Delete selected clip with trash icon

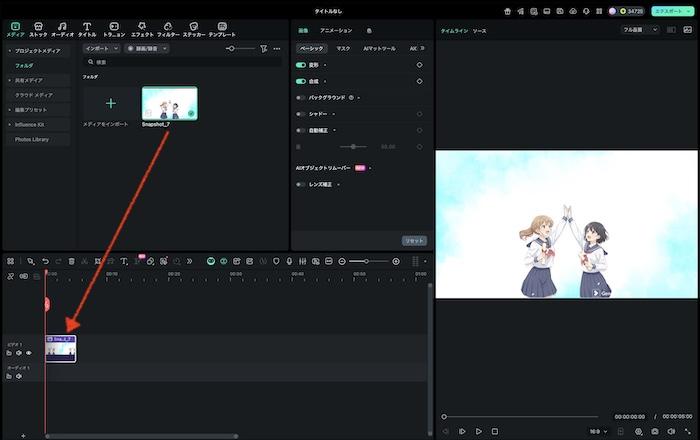(x=71, y=262)
